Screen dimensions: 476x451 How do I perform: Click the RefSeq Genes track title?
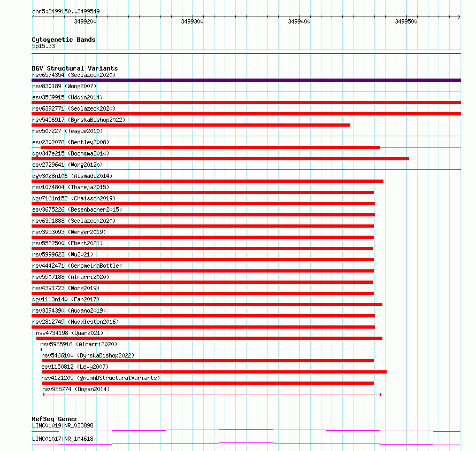click(x=54, y=419)
